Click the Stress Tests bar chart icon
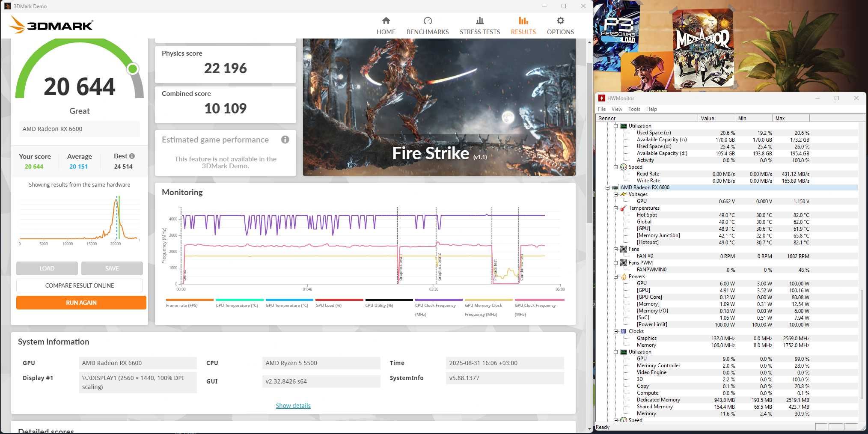The image size is (868, 434). pos(480,21)
